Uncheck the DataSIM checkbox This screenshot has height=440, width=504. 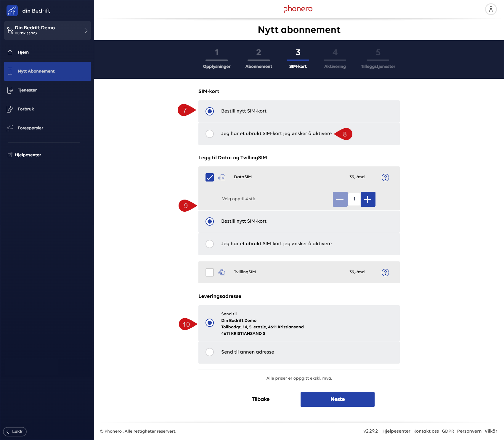pos(210,177)
